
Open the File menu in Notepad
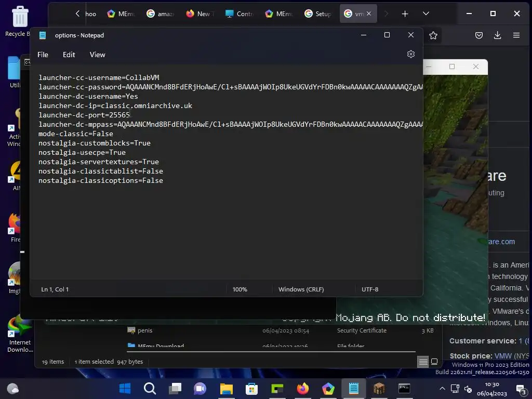43,55
